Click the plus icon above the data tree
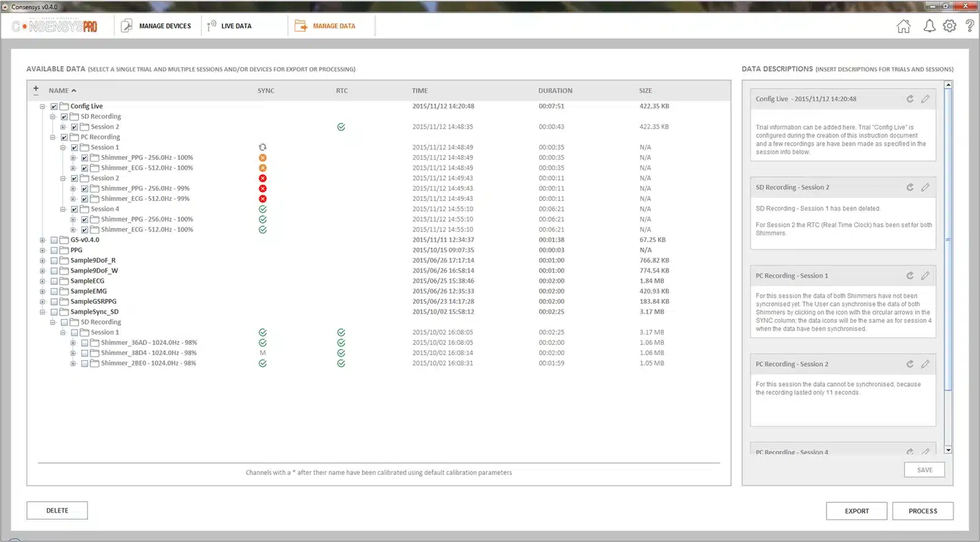This screenshot has width=980, height=542. click(x=36, y=89)
